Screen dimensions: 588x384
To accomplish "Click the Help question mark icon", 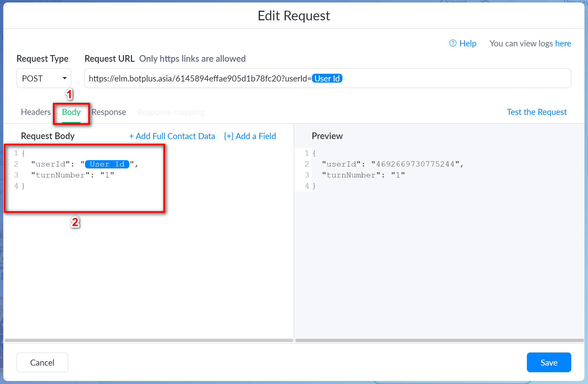I will coord(453,43).
